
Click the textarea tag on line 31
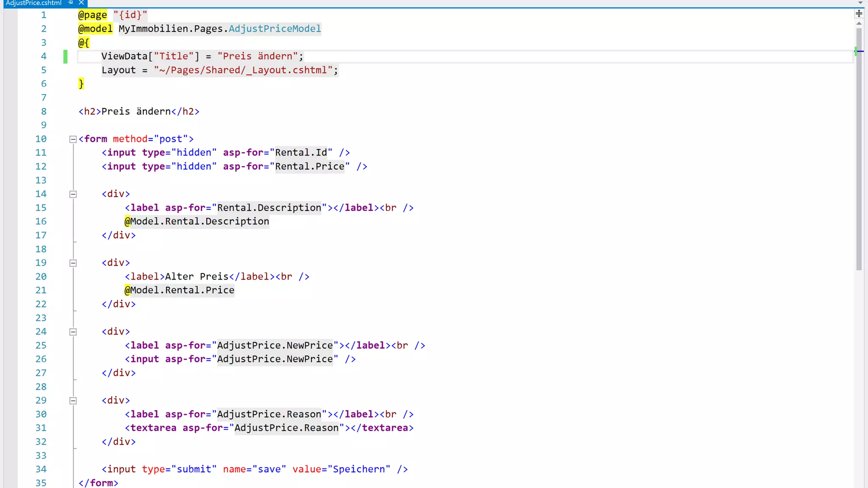(153, 428)
